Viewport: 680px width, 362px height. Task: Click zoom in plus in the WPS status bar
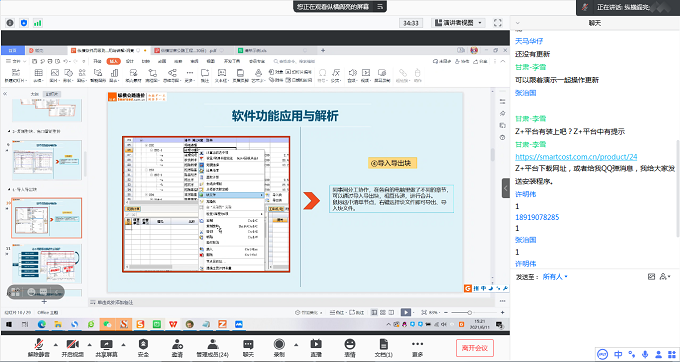pyautogui.click(x=502, y=312)
